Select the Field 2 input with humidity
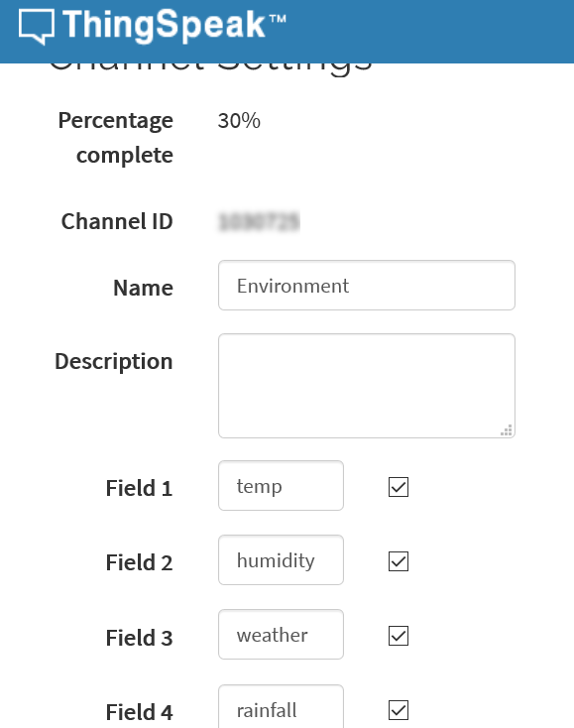This screenshot has height=728, width=574. coord(281,560)
